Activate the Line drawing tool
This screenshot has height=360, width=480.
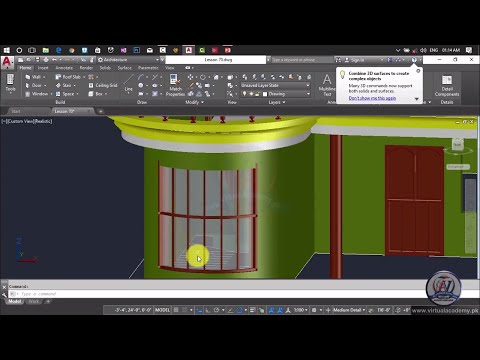pos(128,83)
